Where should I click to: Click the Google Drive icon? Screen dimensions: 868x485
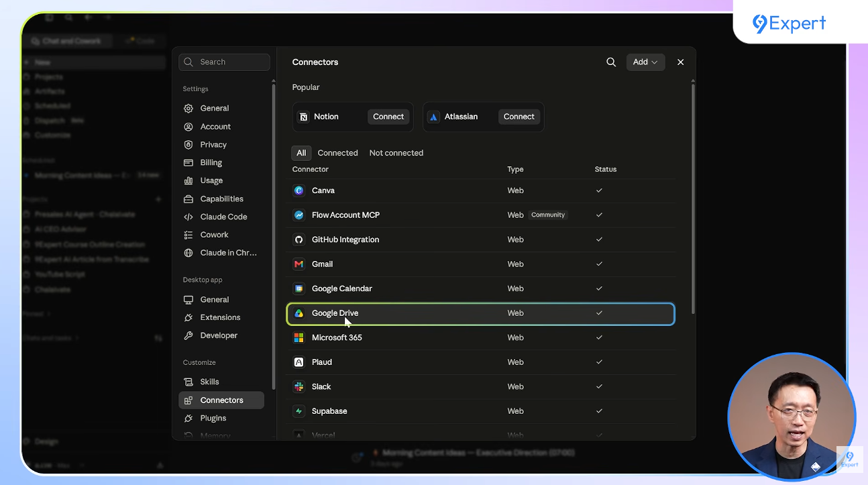pyautogui.click(x=299, y=313)
